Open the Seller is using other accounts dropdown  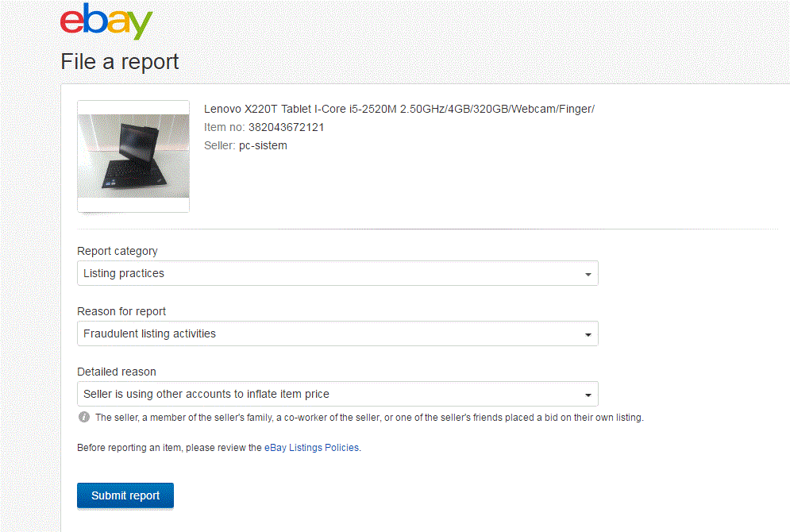point(337,394)
